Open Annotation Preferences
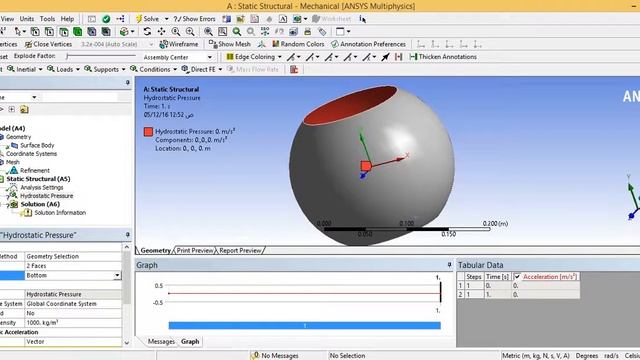Screen dimensions: 640x360 pyautogui.click(x=369, y=44)
